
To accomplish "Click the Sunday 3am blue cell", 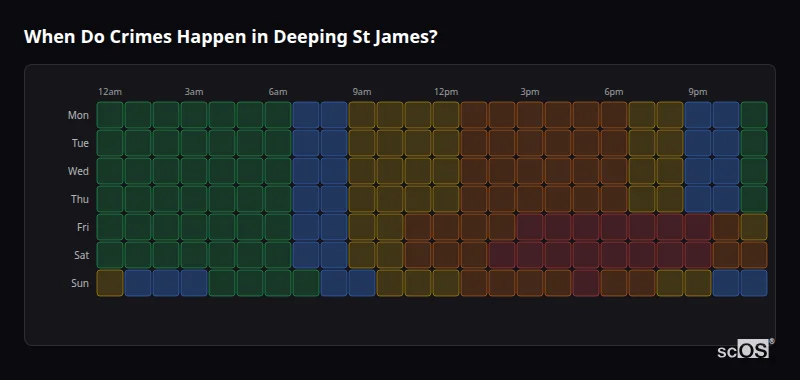I will [x=194, y=283].
